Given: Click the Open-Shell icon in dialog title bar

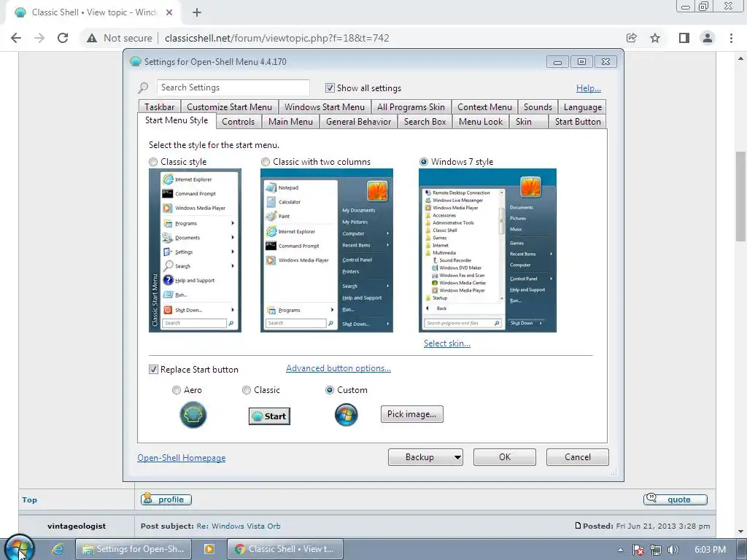Looking at the screenshot, I should click(136, 61).
